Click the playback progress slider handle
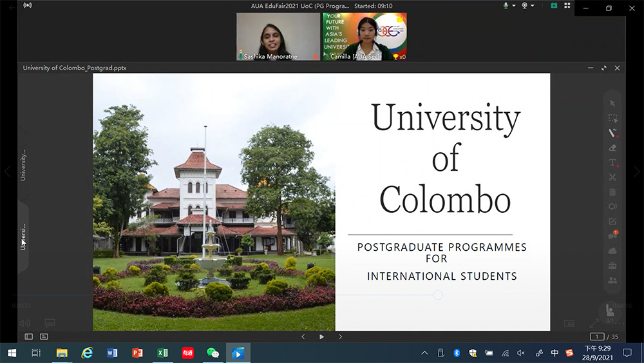The height and width of the screenshot is (363, 644). coord(438,295)
